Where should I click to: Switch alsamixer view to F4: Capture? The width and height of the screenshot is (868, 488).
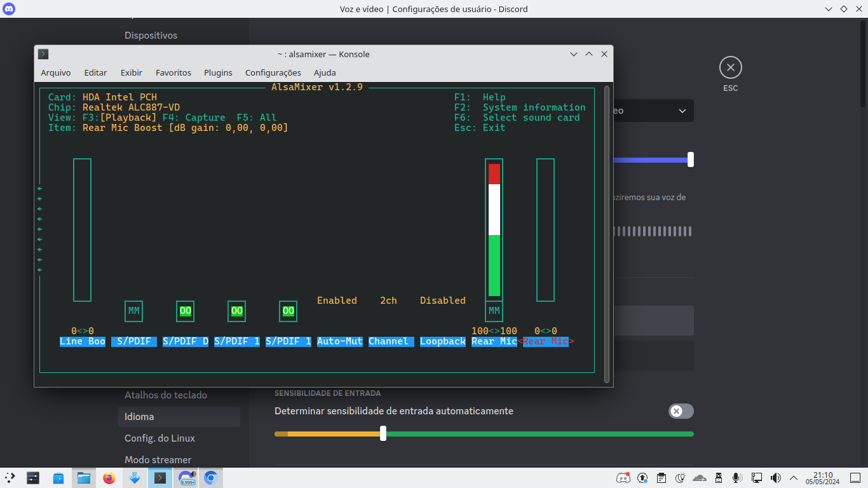pyautogui.click(x=194, y=118)
